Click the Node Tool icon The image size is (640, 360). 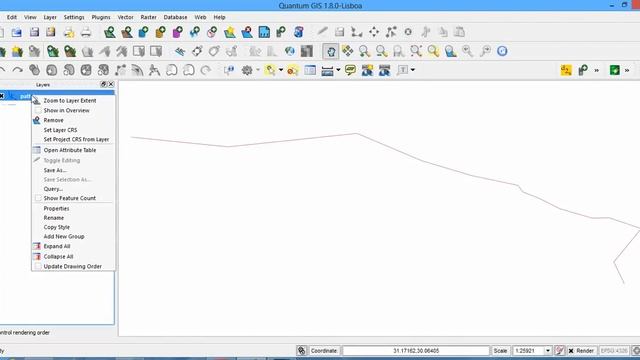[x=391, y=32]
